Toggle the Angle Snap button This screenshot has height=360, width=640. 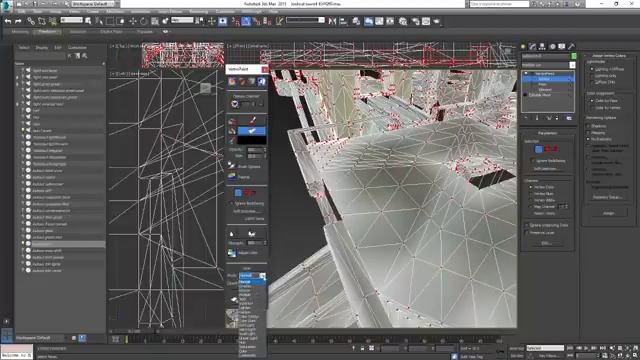246,21
